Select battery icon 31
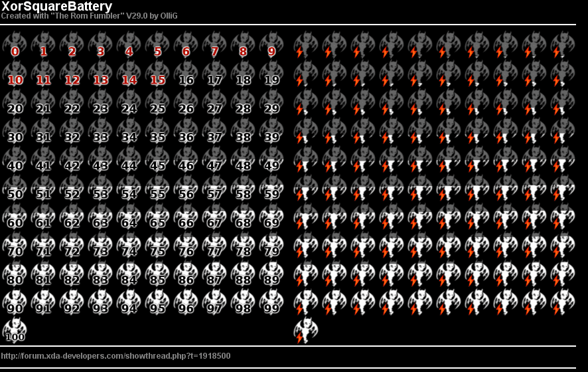588x372 pixels. click(x=43, y=131)
